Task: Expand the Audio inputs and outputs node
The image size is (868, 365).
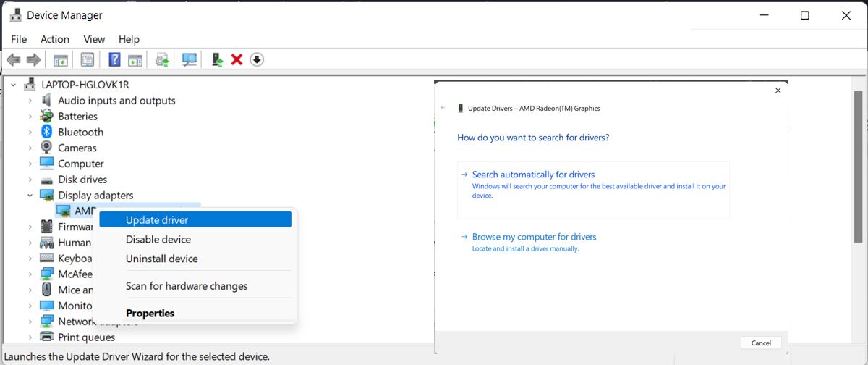Action: 30,101
